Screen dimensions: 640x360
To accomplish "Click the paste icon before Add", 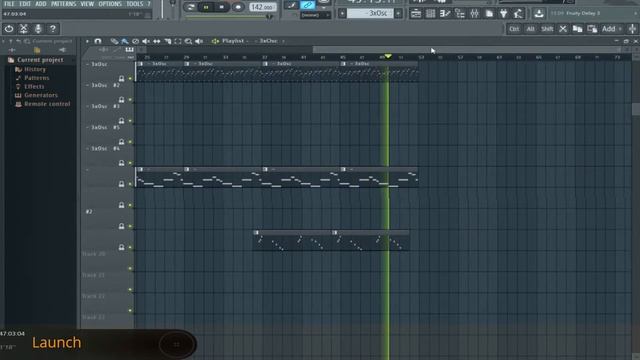I will pyautogui.click(x=592, y=29).
